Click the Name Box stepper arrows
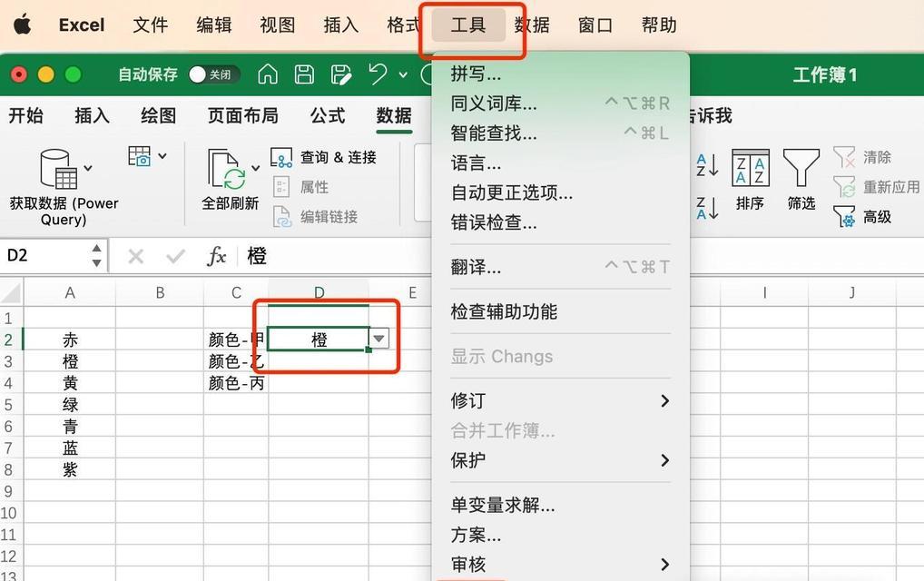 pyautogui.click(x=96, y=256)
